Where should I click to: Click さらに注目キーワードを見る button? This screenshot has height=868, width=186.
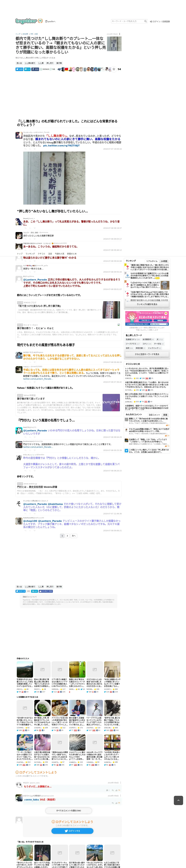point(147,354)
